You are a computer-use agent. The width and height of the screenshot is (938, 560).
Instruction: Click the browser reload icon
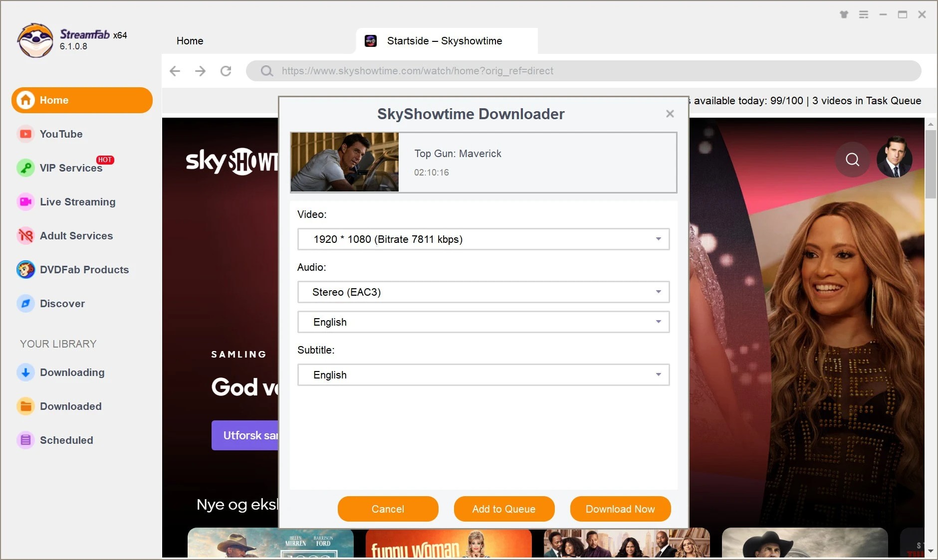[226, 71]
